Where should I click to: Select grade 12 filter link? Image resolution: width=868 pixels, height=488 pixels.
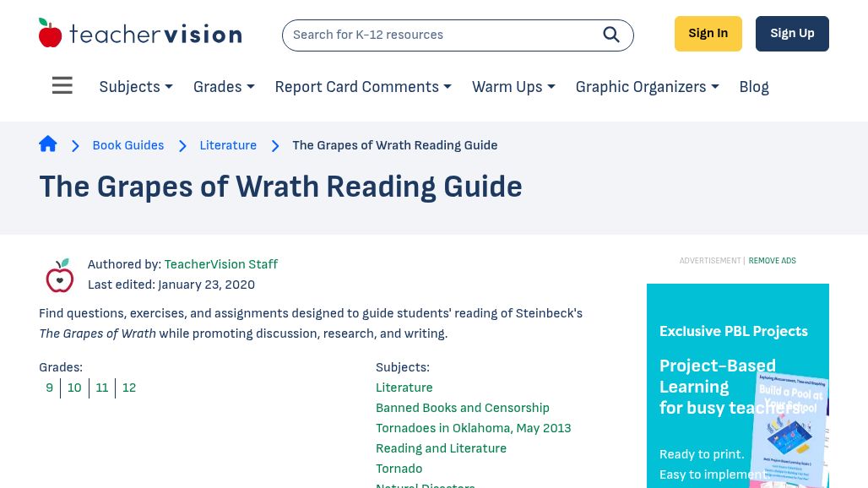tap(128, 388)
